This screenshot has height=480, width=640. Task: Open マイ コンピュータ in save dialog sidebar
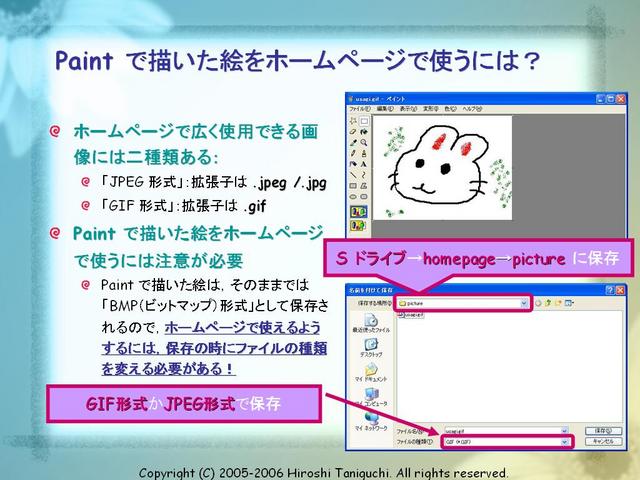(371, 397)
